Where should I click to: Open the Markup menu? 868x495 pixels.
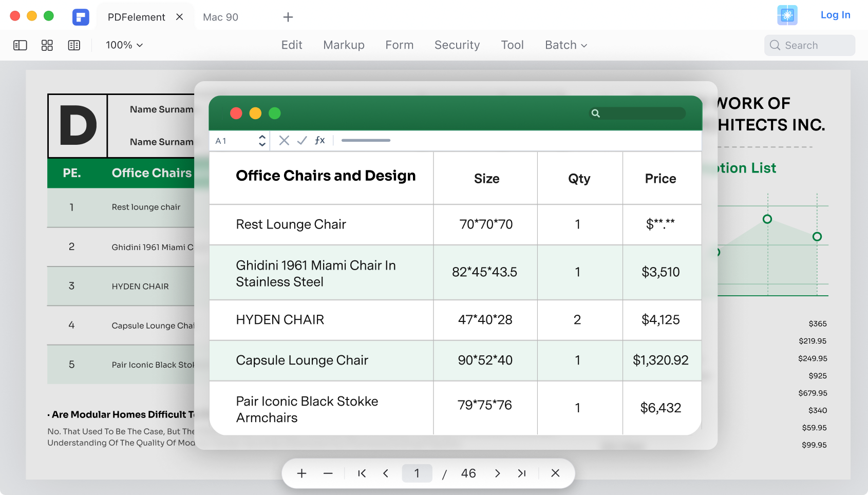click(344, 45)
